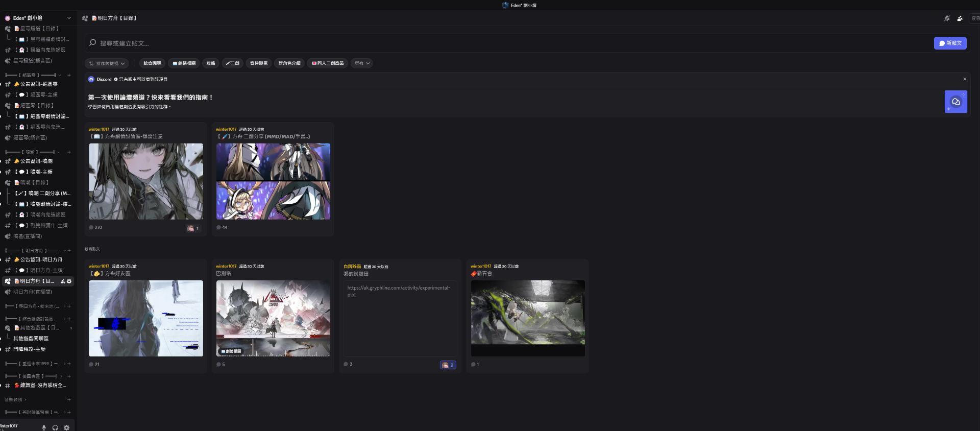Open the 排序與檢視 sort dropdown
Viewport: 980px width, 431px height.
point(107,63)
